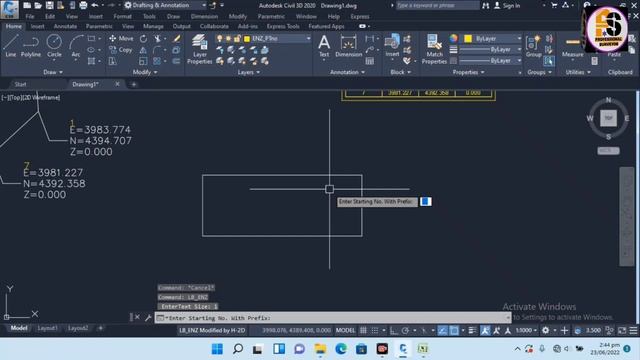Click the Open file icon in quick access toolbar

pos(38,5)
